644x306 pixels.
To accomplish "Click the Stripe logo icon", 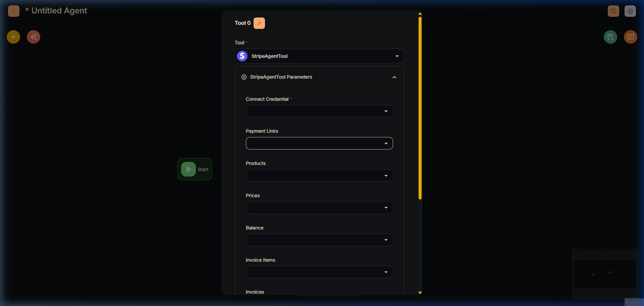I will [242, 56].
